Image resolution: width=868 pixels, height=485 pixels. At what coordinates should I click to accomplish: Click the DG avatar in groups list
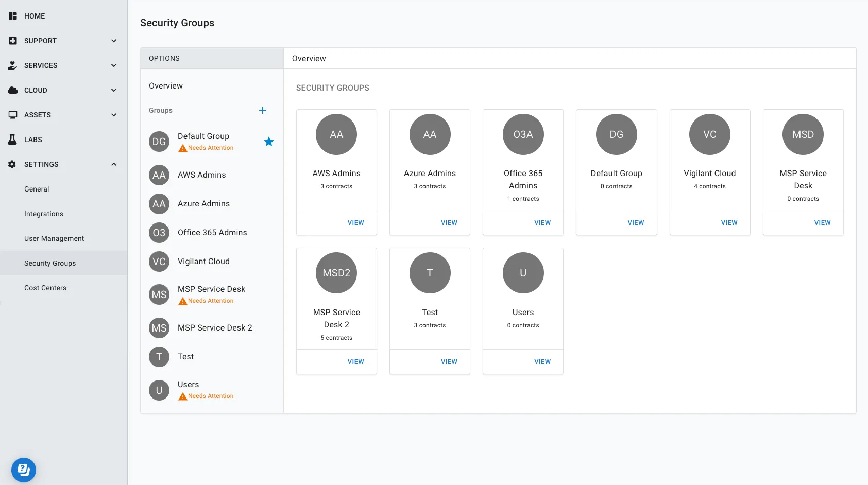(x=159, y=142)
